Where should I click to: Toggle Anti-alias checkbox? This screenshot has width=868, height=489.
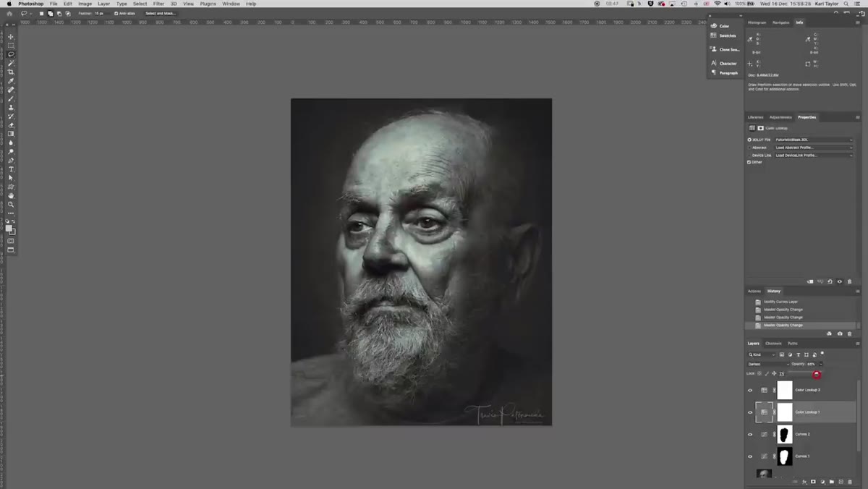click(x=116, y=13)
